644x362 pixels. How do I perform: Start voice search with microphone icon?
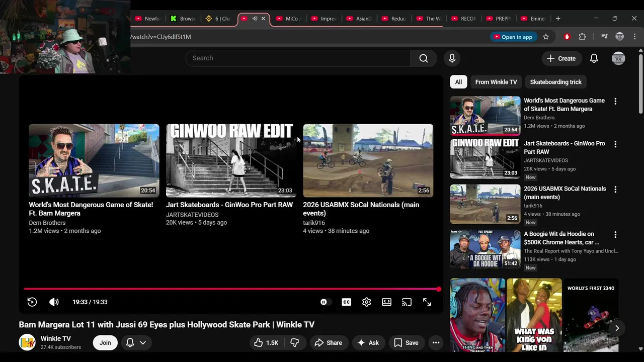452,58
